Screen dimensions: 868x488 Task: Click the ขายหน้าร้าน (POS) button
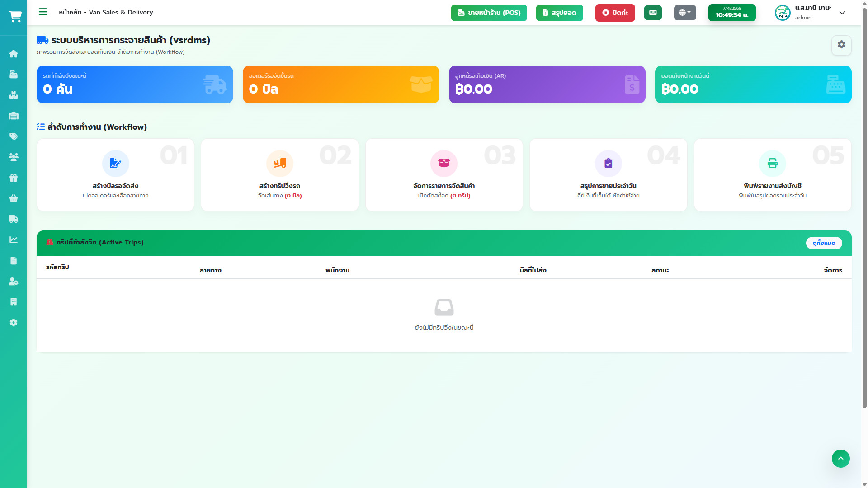[x=489, y=13]
